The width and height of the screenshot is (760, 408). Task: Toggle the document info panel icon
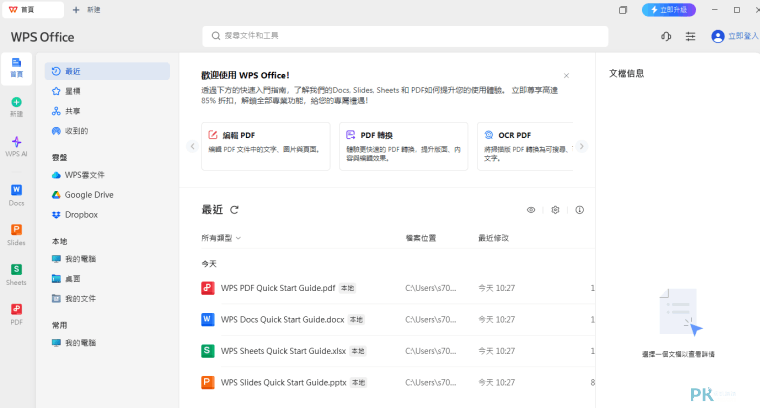coord(580,210)
